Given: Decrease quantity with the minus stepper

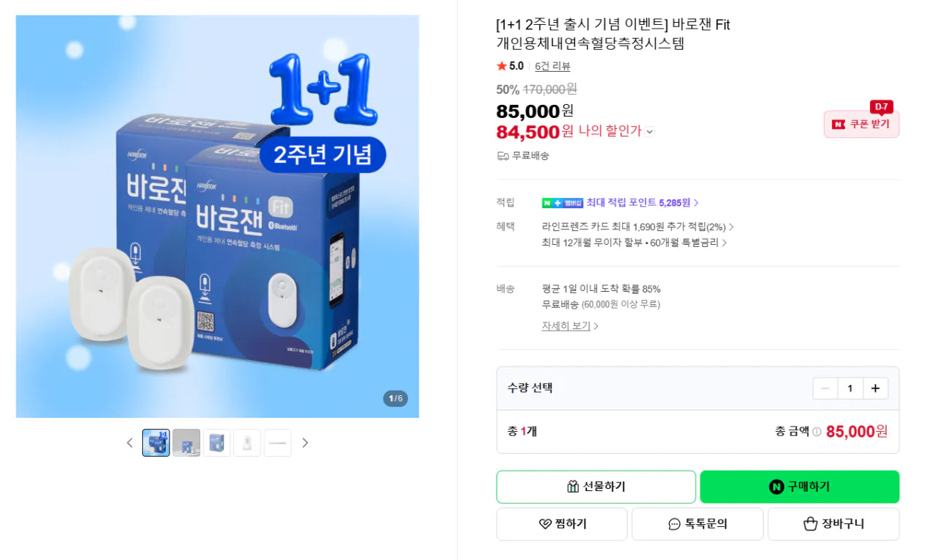Looking at the screenshot, I should pyautogui.click(x=825, y=388).
